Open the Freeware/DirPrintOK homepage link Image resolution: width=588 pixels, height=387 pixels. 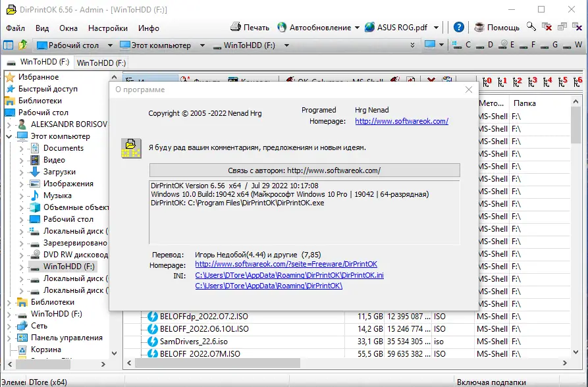pyautogui.click(x=286, y=264)
